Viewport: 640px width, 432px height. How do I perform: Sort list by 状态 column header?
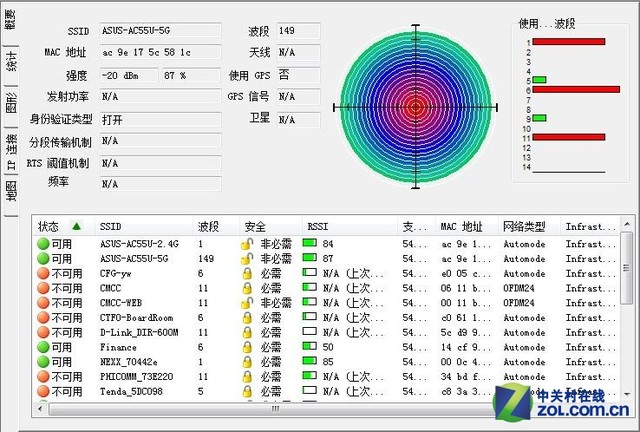[x=63, y=226]
